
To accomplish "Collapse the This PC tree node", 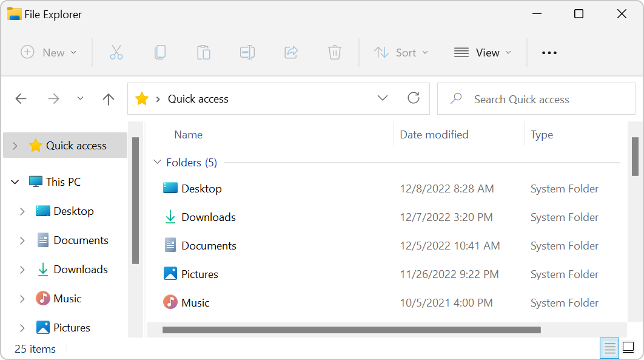I will pyautogui.click(x=15, y=182).
